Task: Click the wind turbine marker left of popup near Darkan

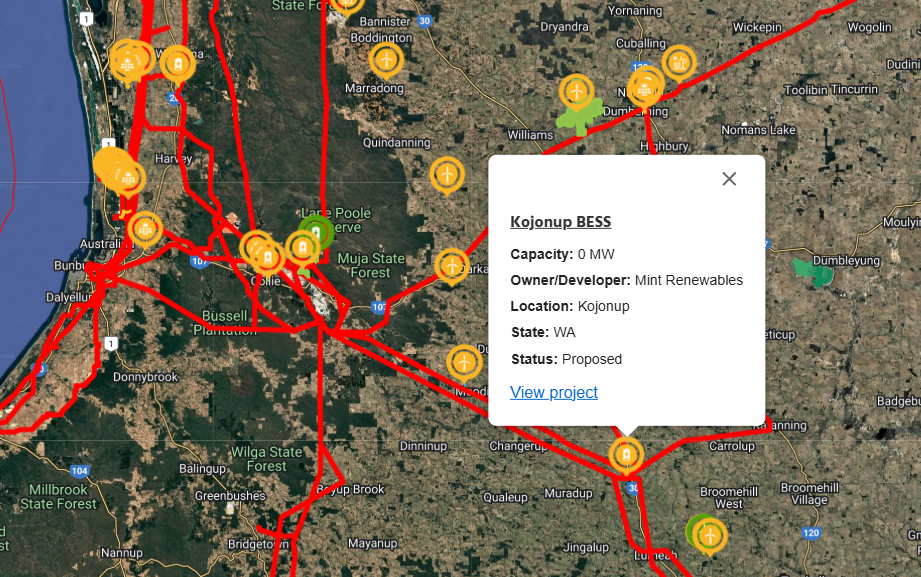Action: (452, 266)
